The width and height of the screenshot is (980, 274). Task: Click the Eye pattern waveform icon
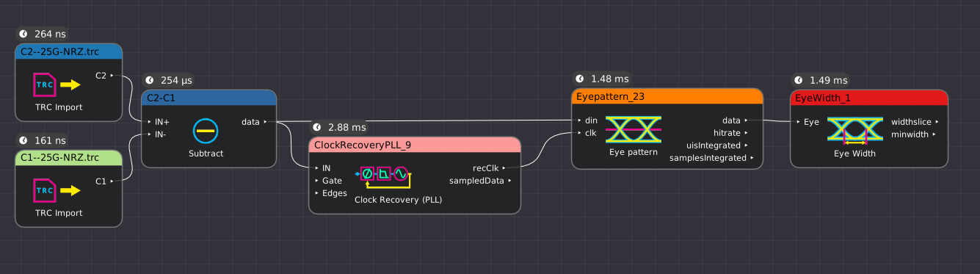[x=634, y=130]
